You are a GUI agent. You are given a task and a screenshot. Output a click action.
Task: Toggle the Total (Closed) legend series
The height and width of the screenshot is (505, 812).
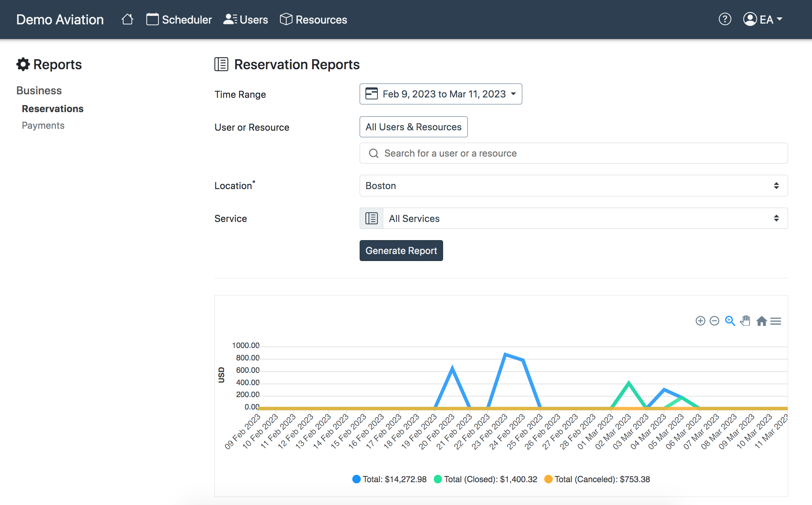(x=486, y=479)
